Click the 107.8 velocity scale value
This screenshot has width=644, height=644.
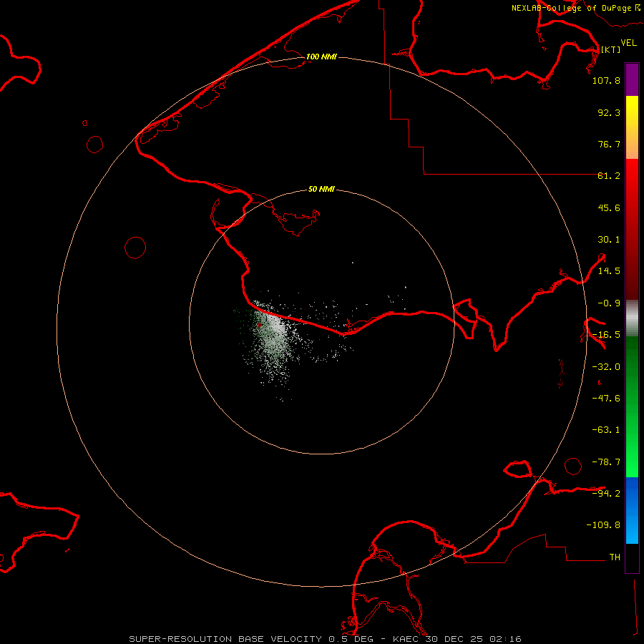click(x=606, y=80)
